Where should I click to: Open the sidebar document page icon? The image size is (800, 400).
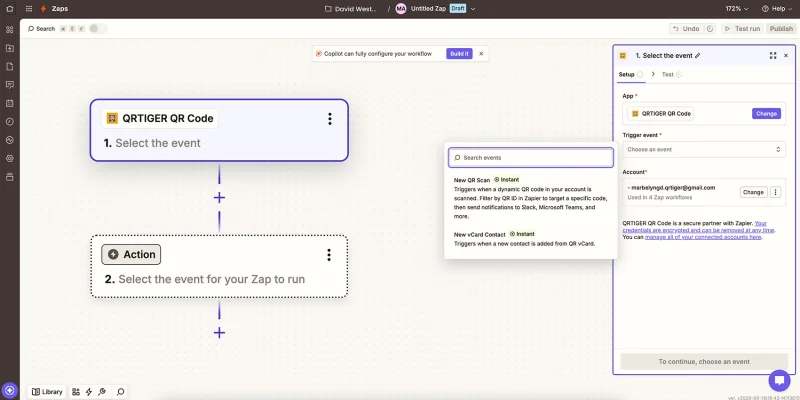[x=10, y=66]
